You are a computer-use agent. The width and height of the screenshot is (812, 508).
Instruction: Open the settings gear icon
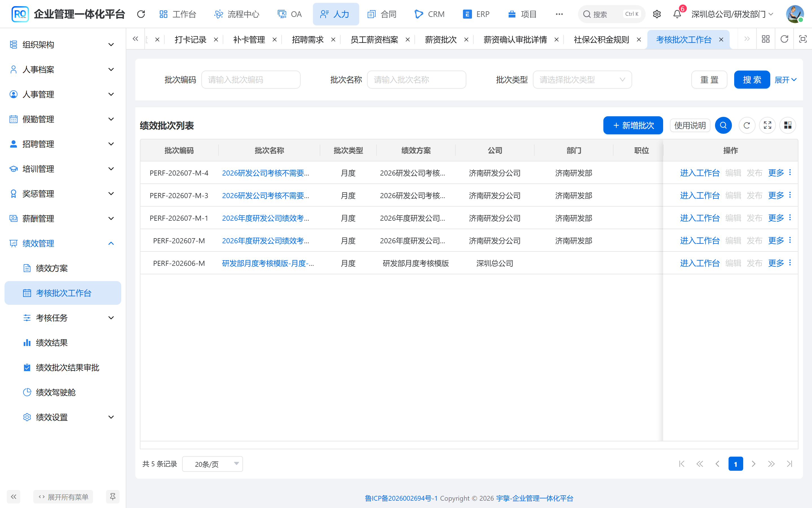pos(657,14)
